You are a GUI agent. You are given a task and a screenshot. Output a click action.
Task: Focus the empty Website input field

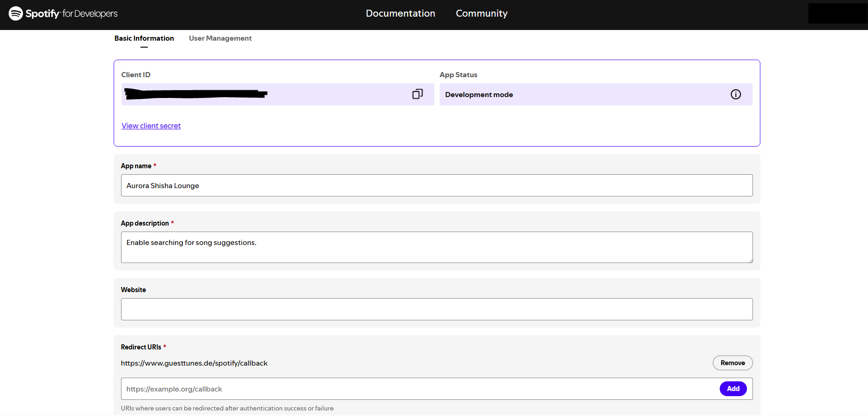[x=437, y=309]
